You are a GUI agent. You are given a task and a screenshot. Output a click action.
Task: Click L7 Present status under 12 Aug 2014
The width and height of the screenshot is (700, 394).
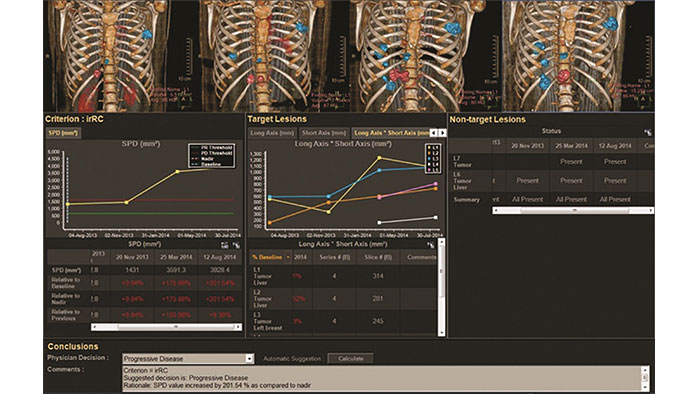pyautogui.click(x=615, y=162)
